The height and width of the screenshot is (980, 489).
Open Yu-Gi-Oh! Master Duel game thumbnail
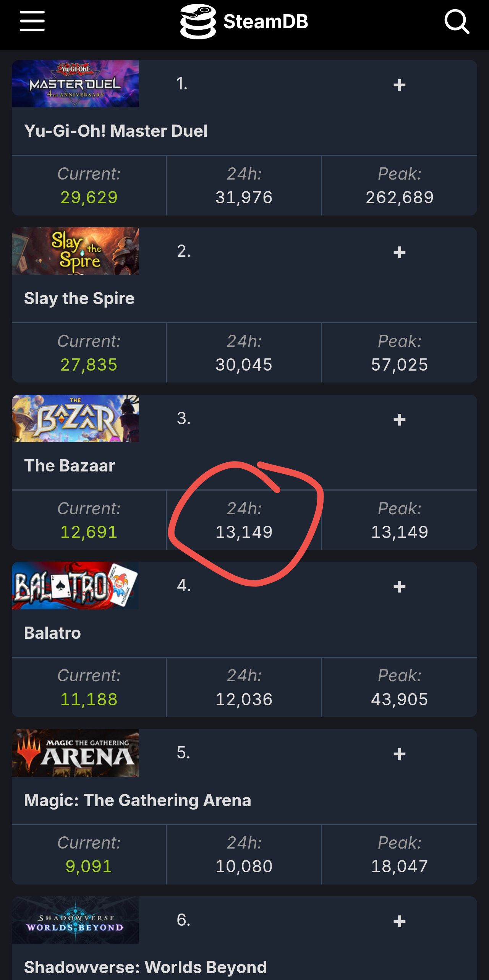click(75, 84)
